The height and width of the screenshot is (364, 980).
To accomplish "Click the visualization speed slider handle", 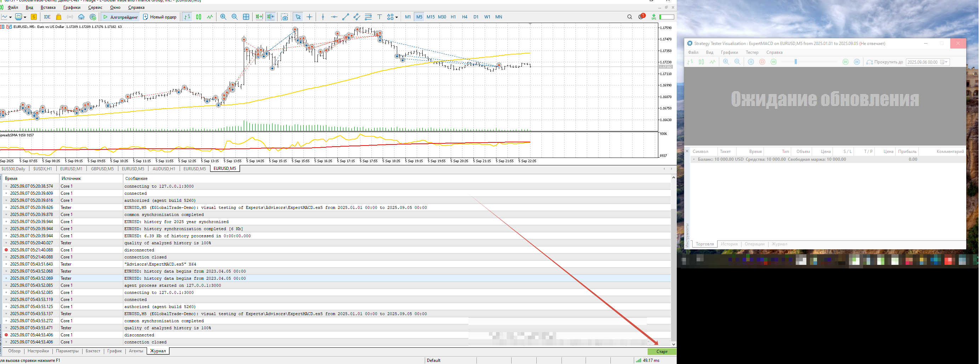I will point(795,62).
